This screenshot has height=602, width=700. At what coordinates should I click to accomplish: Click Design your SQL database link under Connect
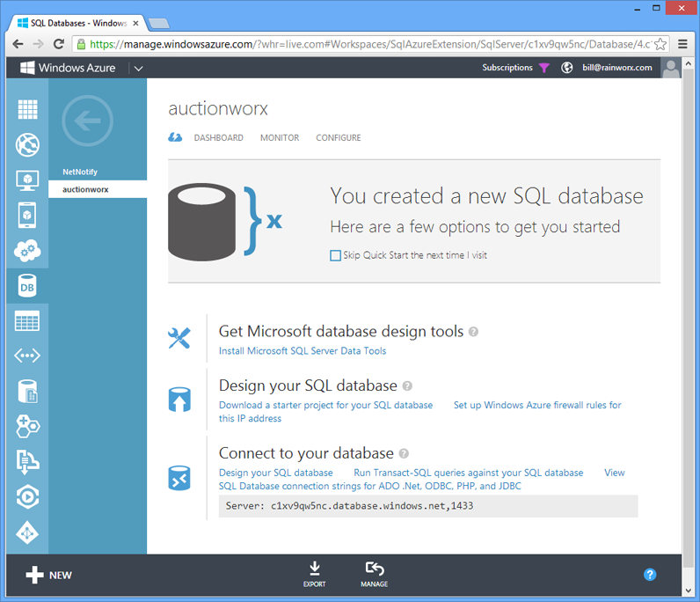[x=275, y=473]
